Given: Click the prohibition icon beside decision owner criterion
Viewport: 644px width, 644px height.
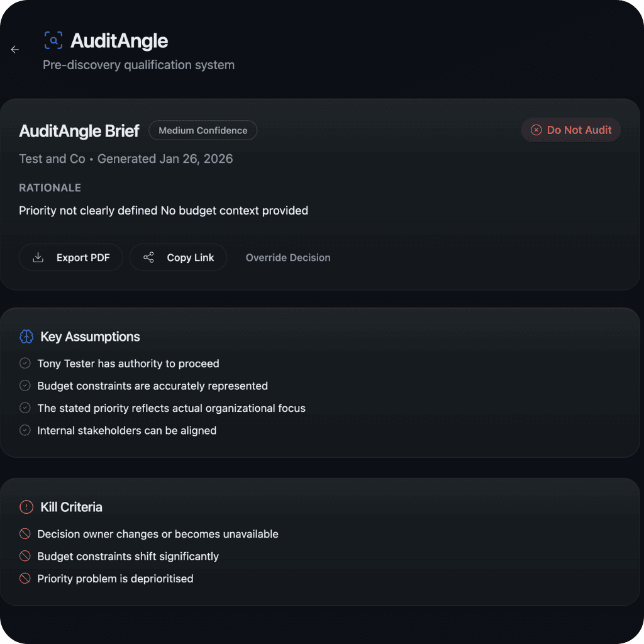Looking at the screenshot, I should tap(24, 533).
